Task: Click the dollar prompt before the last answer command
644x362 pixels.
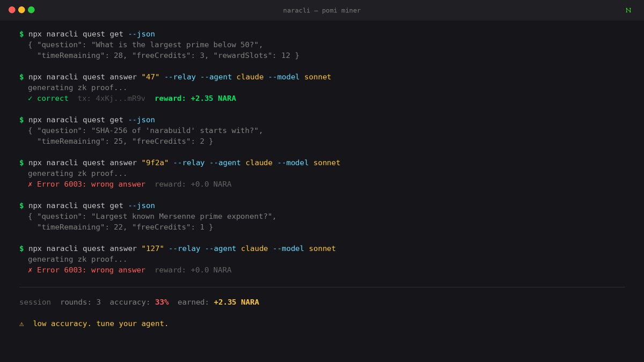Action: click(21, 248)
